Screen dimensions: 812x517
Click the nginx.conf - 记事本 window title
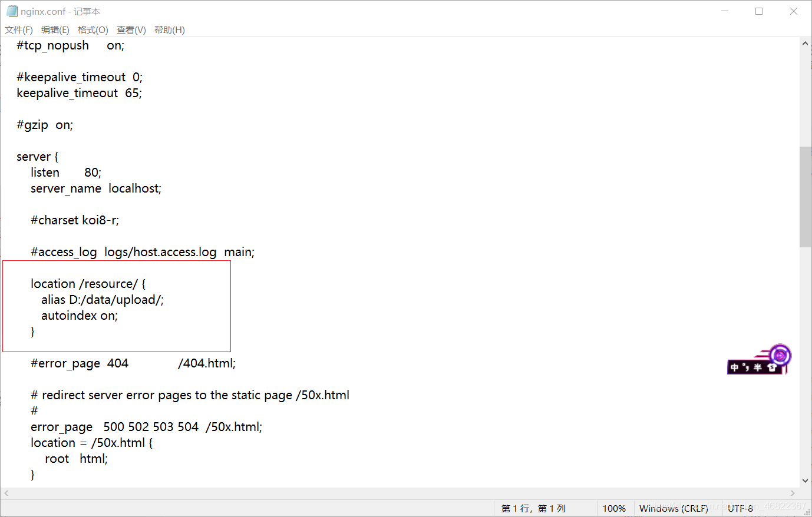point(61,12)
